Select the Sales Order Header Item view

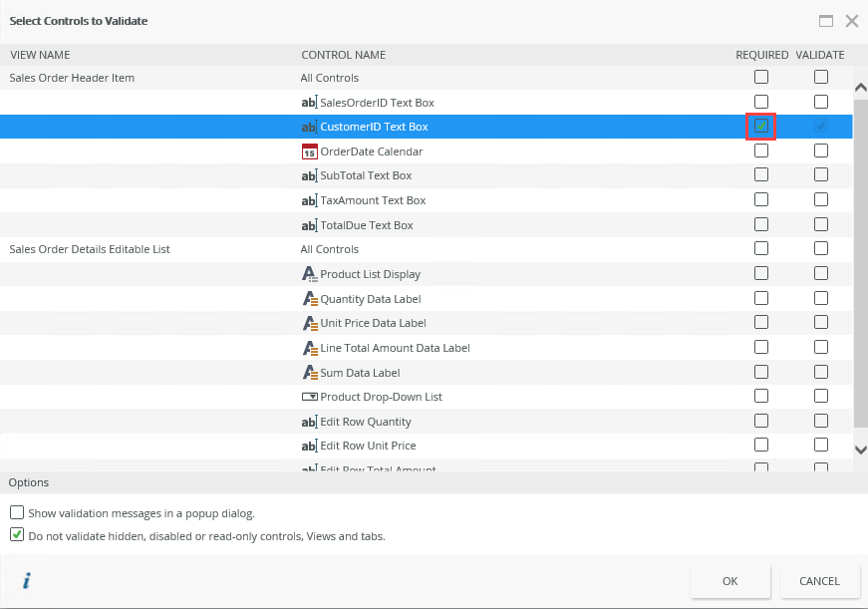(72, 78)
